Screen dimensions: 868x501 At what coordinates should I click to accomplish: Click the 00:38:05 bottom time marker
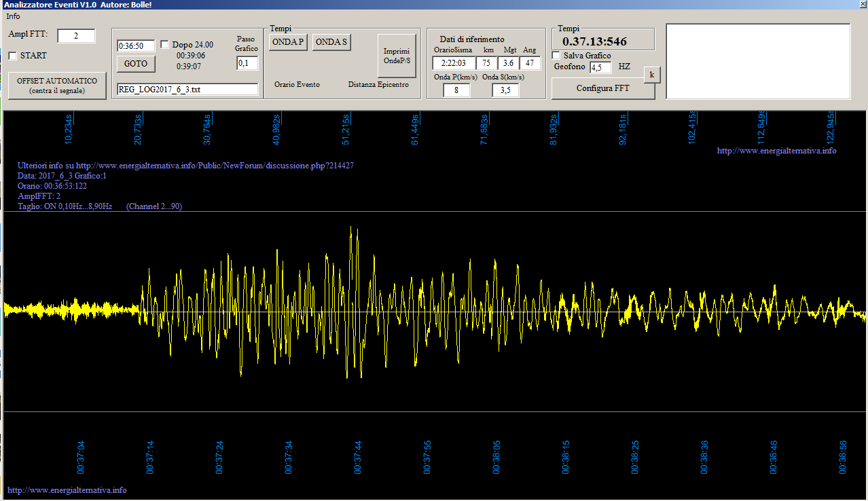pos(496,457)
